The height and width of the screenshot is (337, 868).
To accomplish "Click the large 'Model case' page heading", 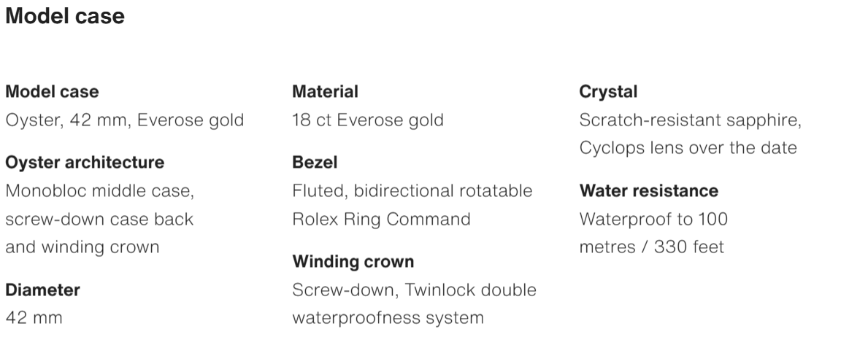I will tap(65, 16).
